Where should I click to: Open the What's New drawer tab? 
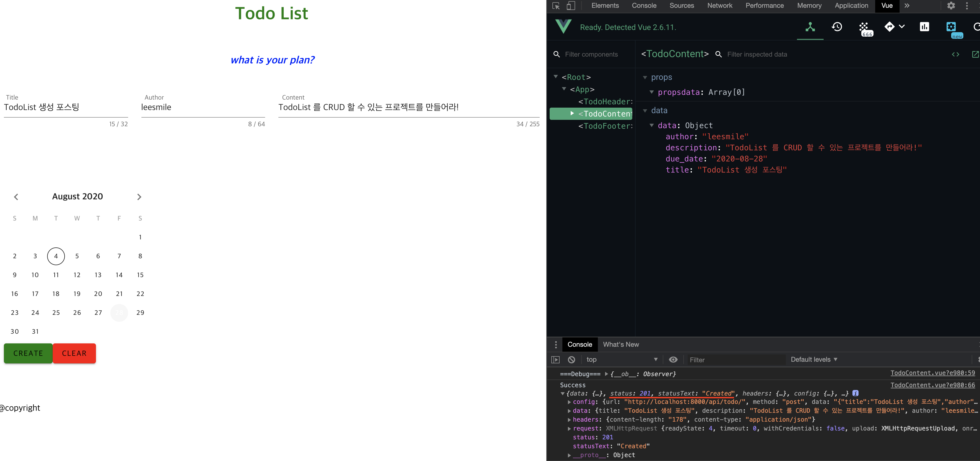click(621, 345)
